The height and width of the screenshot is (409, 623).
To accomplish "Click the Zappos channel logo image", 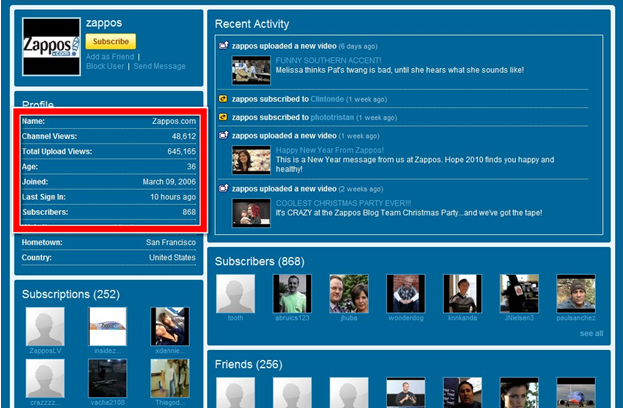I will click(51, 44).
